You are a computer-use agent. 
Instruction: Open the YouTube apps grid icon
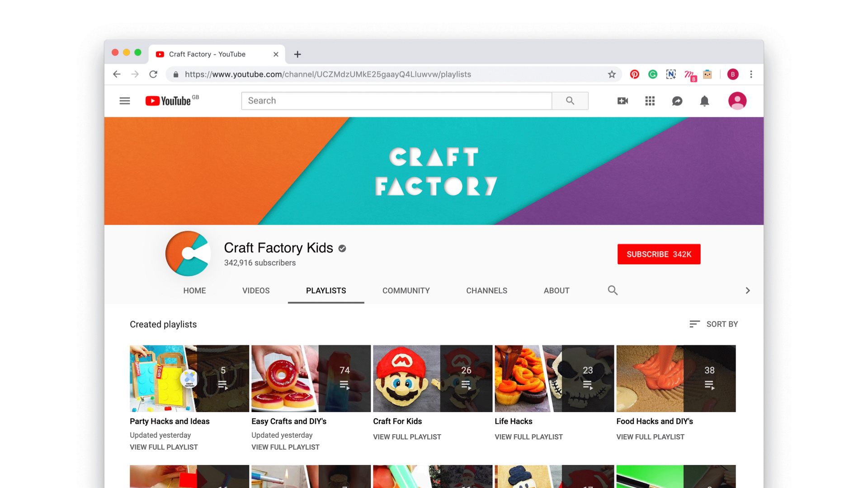(x=650, y=101)
